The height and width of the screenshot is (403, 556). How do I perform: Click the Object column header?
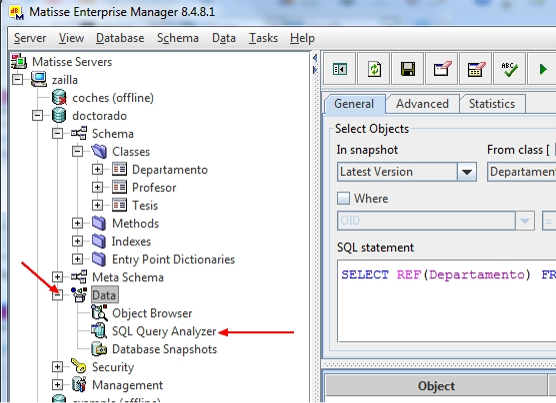coord(436,386)
